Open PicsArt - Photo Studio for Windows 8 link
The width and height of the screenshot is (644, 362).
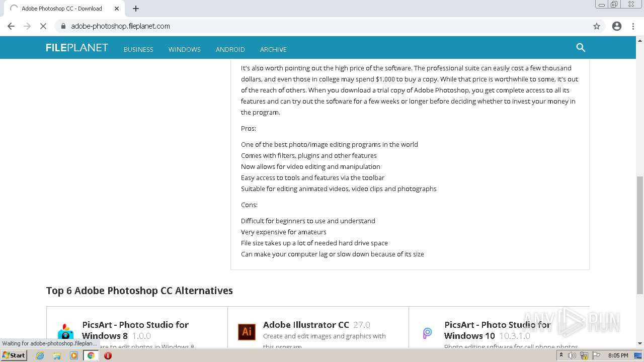pyautogui.click(x=135, y=330)
